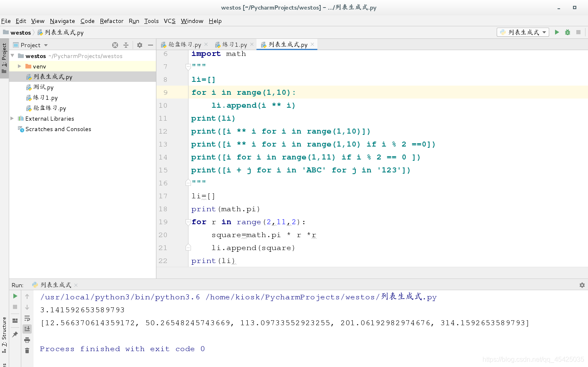The height and width of the screenshot is (367, 588).
Task: Click the up-the-stack-trace arrow in Run panel
Action: [x=27, y=296]
